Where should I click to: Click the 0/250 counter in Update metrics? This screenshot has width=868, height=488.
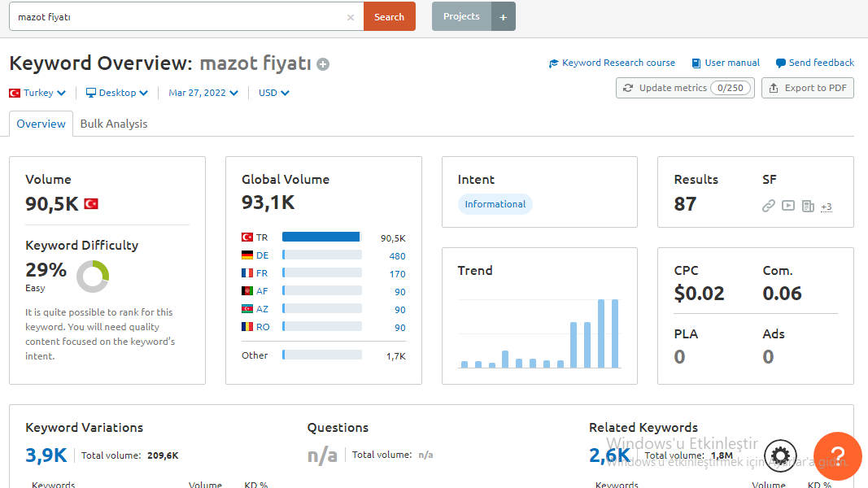[x=731, y=88]
